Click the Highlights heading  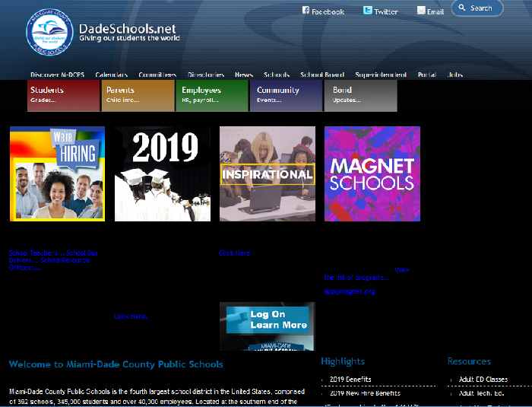(x=343, y=361)
